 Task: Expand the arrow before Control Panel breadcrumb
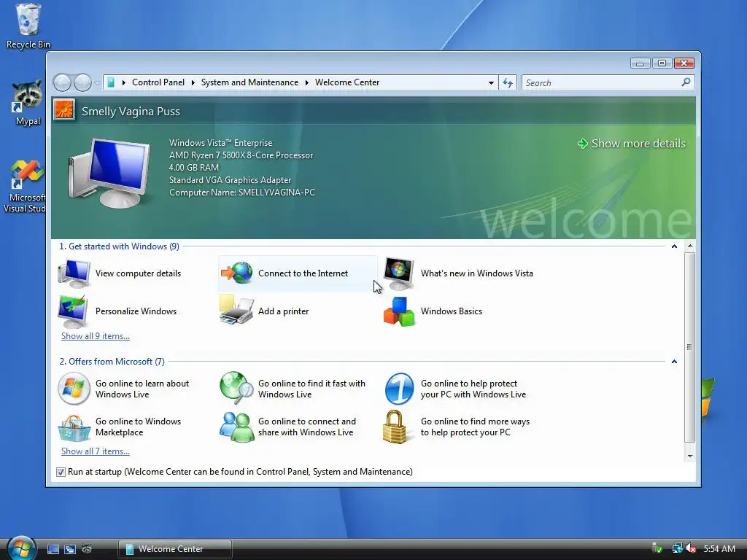[123, 82]
